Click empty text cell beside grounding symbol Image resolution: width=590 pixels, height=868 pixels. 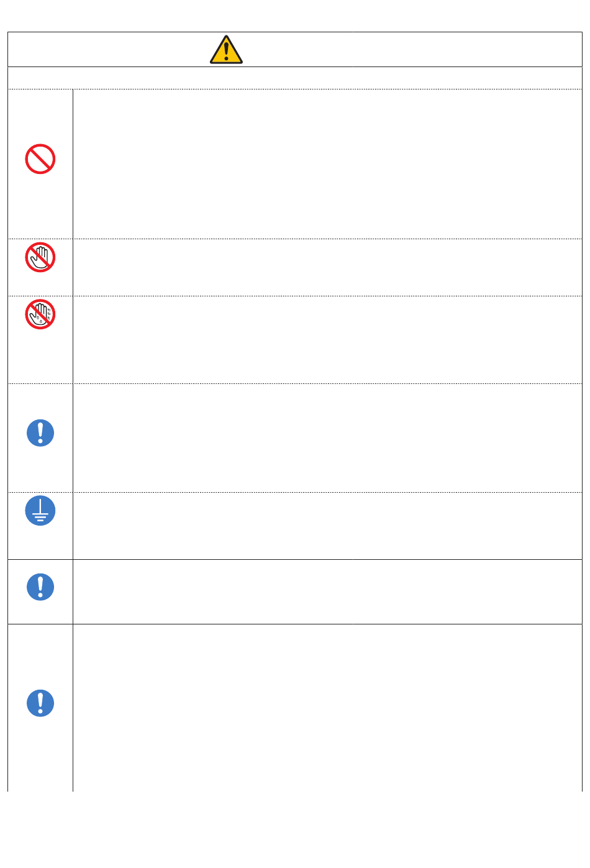327,526
